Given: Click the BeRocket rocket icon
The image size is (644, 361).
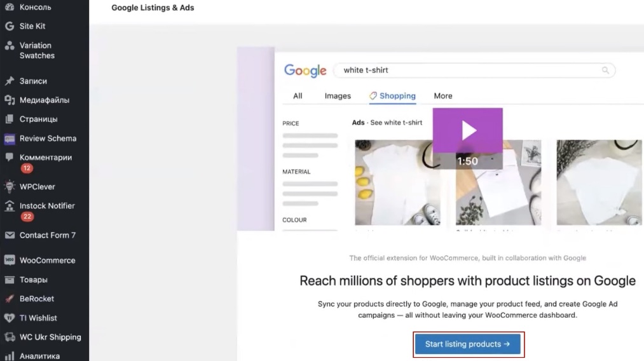Looking at the screenshot, I should click(x=10, y=299).
